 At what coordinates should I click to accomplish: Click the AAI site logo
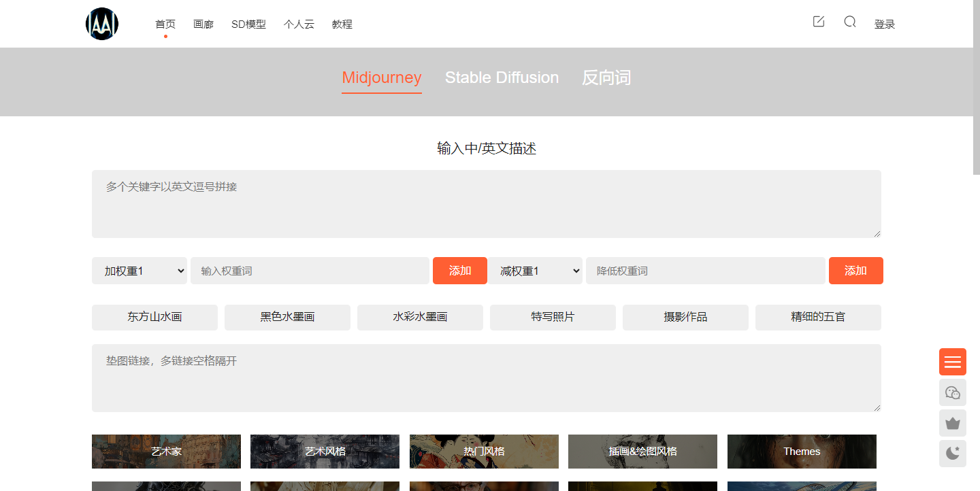tap(102, 24)
